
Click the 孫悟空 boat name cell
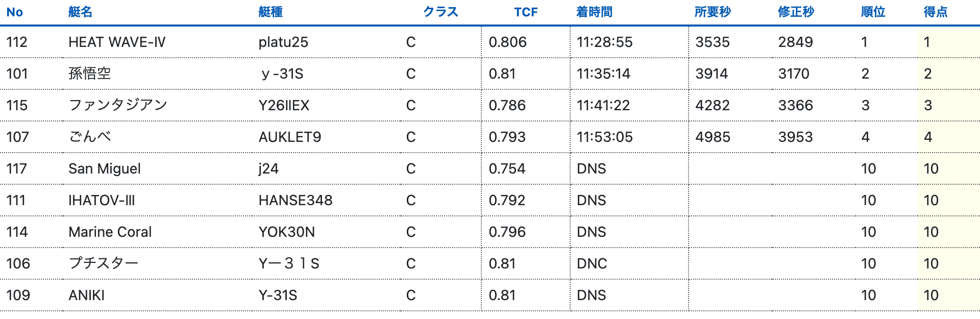90,73
